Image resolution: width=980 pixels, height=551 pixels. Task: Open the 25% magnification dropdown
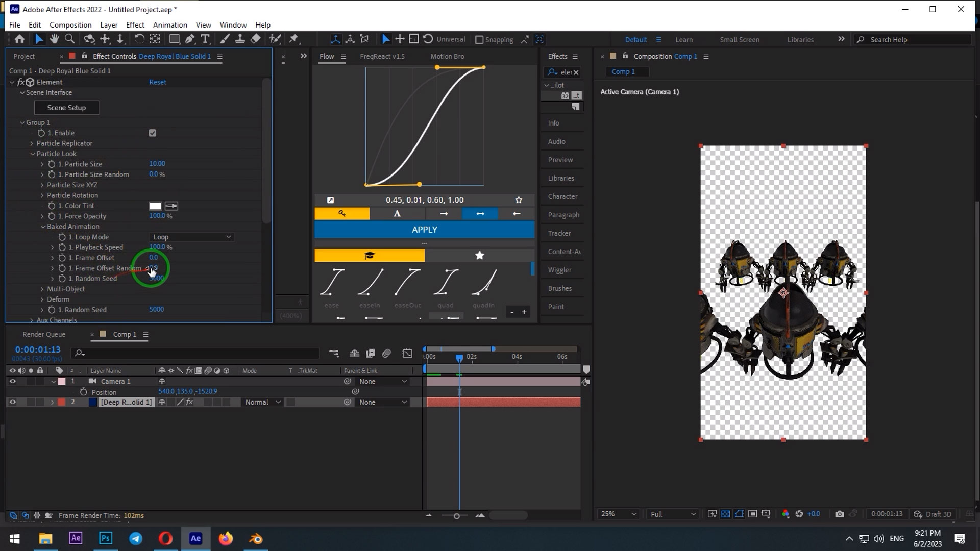619,514
